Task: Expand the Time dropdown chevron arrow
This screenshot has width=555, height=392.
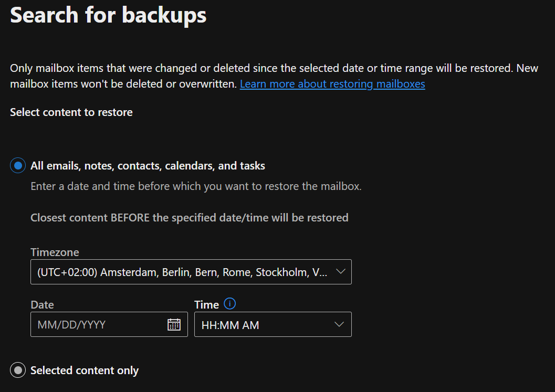Action: [339, 324]
